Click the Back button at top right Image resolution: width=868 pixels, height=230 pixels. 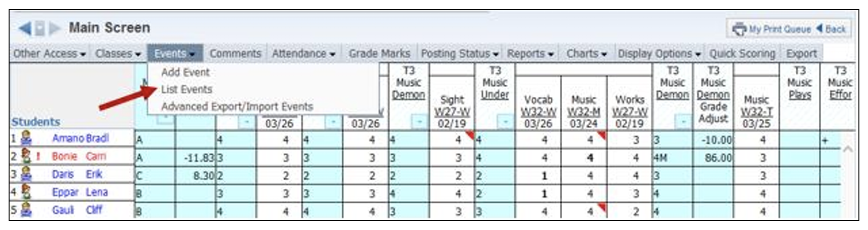click(831, 29)
